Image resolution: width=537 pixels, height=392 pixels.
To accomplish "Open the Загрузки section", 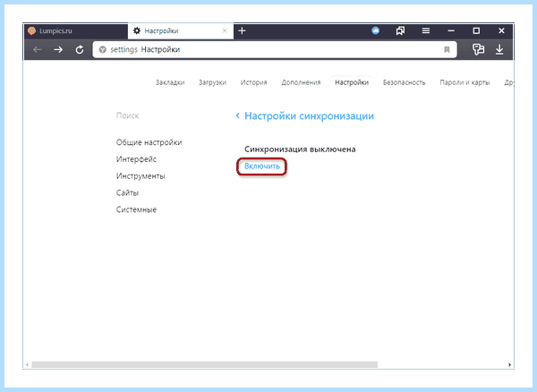I will 212,82.
